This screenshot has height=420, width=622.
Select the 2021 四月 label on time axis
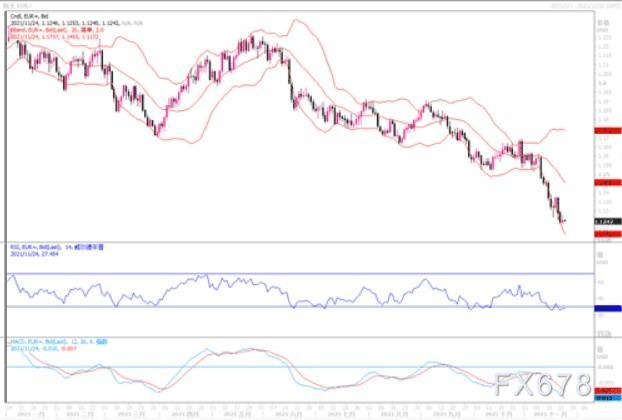(x=184, y=414)
